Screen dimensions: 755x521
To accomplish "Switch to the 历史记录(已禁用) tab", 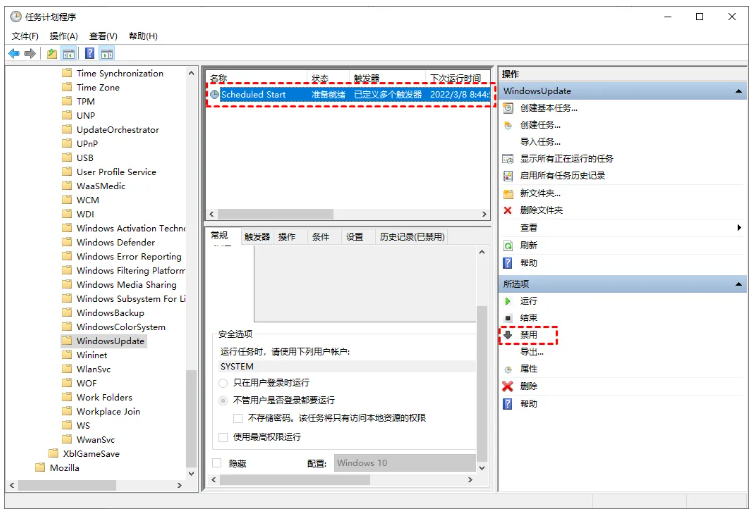I will click(412, 236).
